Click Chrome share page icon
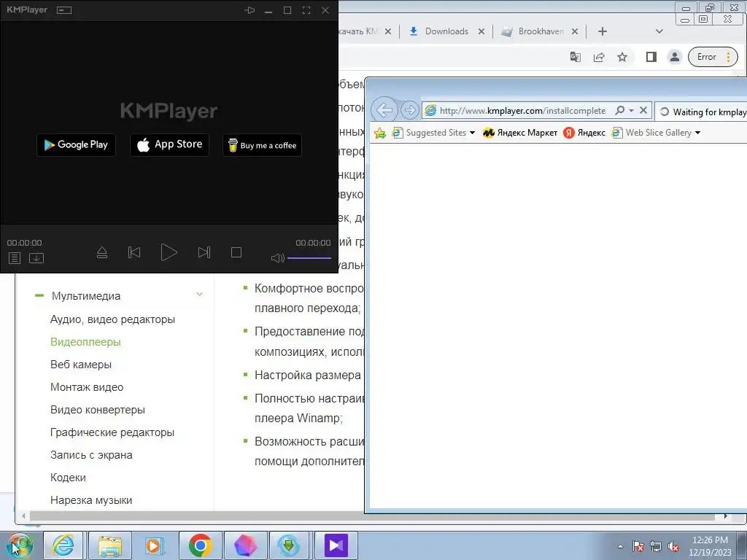 tap(599, 57)
